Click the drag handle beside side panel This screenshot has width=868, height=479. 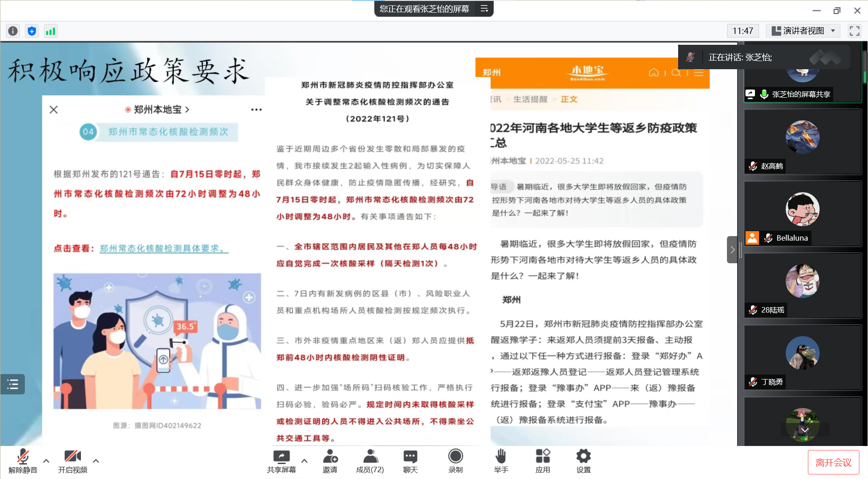click(741, 250)
